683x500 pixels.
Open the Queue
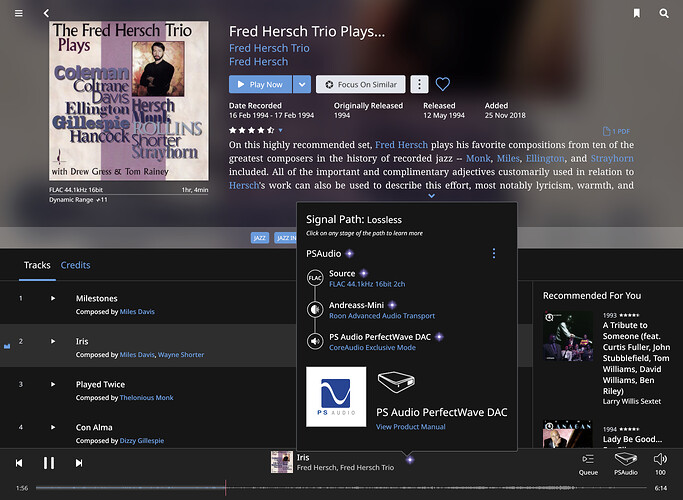click(588, 463)
